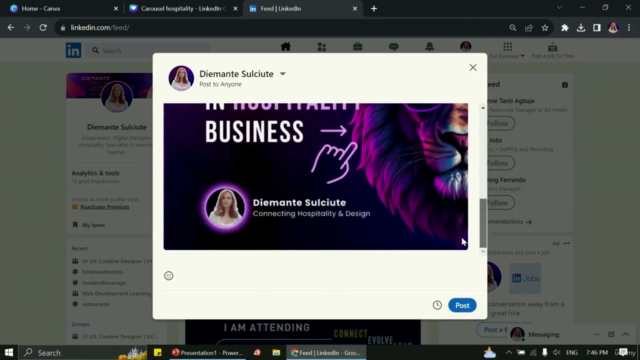Expand the Messaging panel chevron
Image resolution: width=640 pixels, height=360 pixels.
click(626, 334)
